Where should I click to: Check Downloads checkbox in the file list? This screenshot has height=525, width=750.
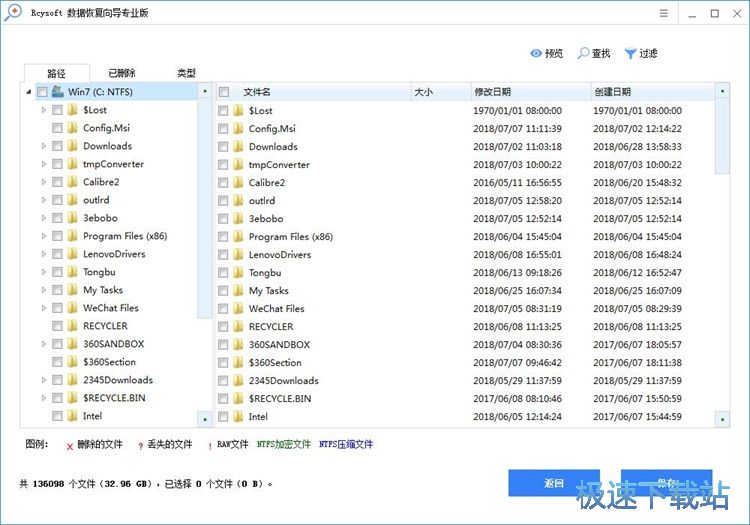pyautogui.click(x=223, y=147)
